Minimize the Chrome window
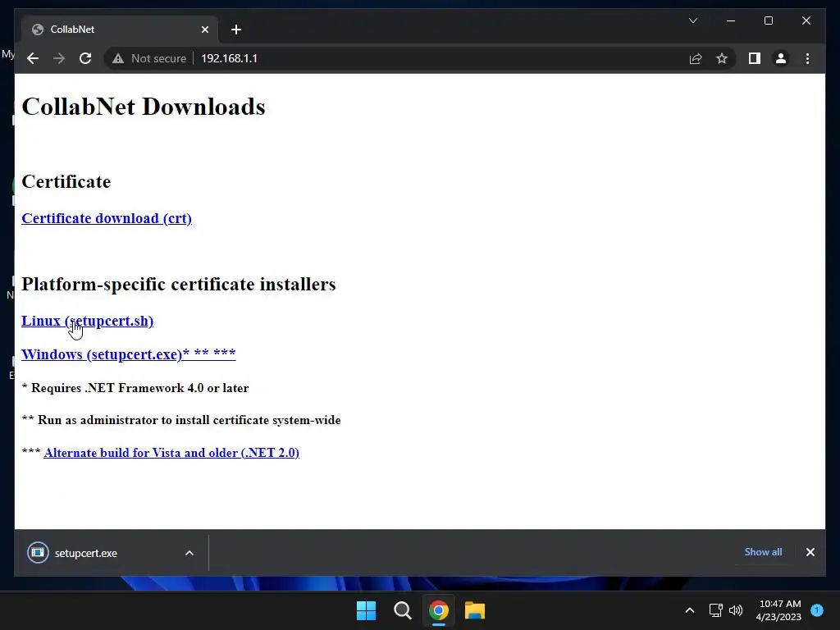The height and width of the screenshot is (630, 840). click(731, 21)
